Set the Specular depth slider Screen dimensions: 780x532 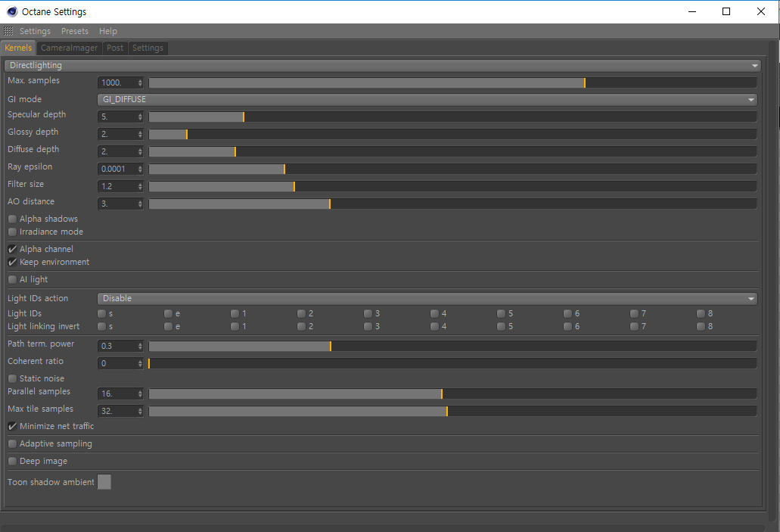(452, 117)
